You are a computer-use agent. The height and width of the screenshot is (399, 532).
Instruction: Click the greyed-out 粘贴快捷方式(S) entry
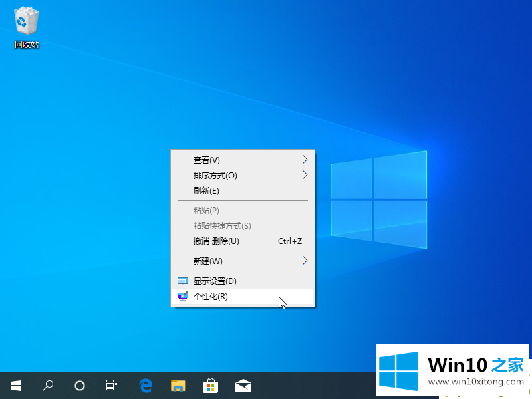pos(222,226)
